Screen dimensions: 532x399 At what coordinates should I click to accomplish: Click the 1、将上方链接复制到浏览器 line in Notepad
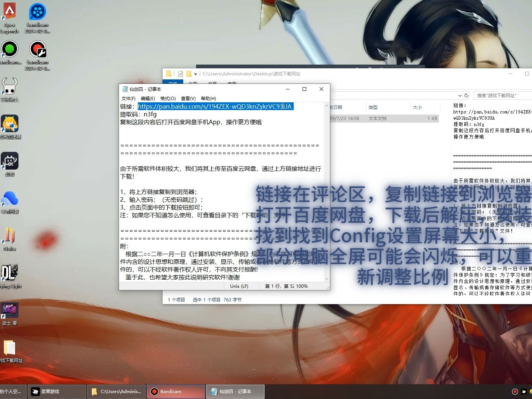(x=159, y=192)
